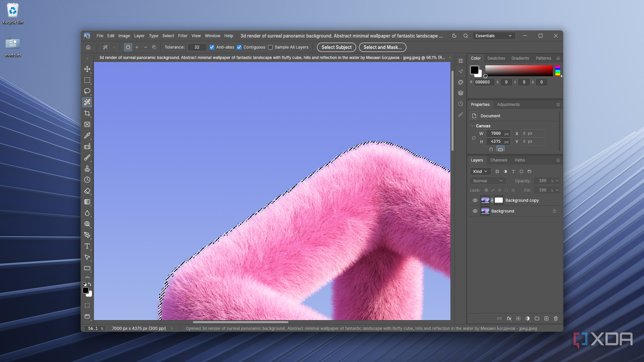Choose the Crop tool
The image size is (644, 362).
pyautogui.click(x=87, y=113)
